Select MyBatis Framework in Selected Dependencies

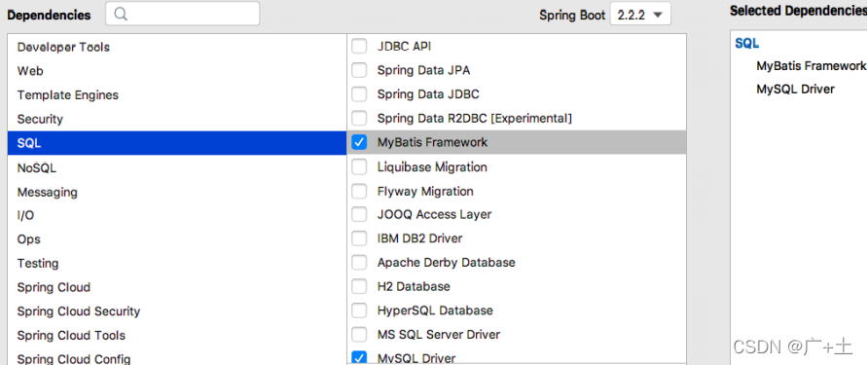[811, 66]
